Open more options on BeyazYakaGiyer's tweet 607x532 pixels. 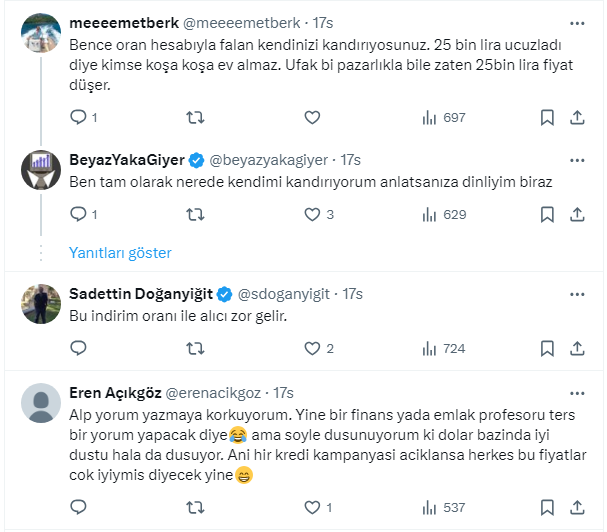pyautogui.click(x=577, y=159)
